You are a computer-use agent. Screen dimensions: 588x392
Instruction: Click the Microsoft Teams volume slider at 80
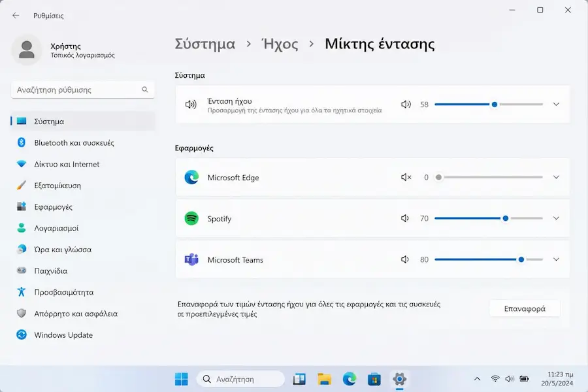point(489,259)
